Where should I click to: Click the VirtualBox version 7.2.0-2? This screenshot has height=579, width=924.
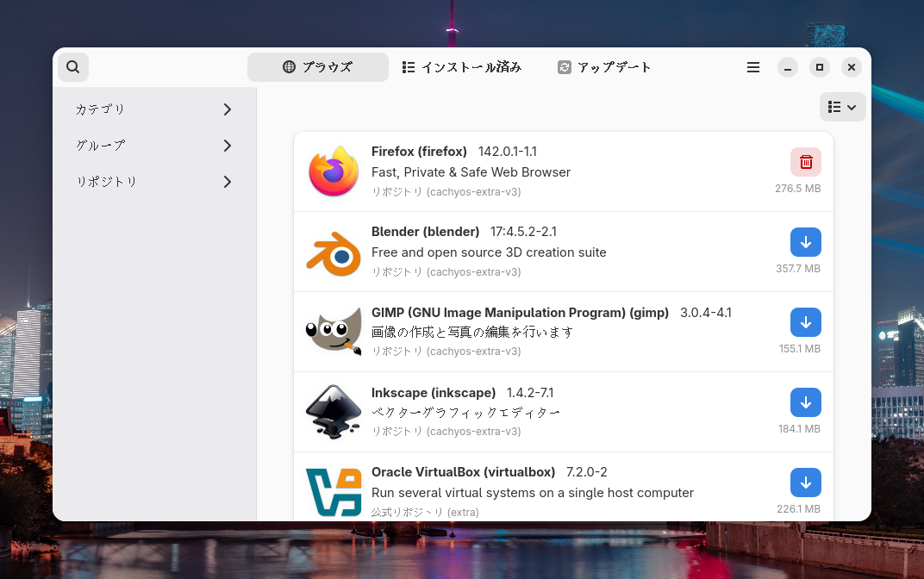point(586,472)
